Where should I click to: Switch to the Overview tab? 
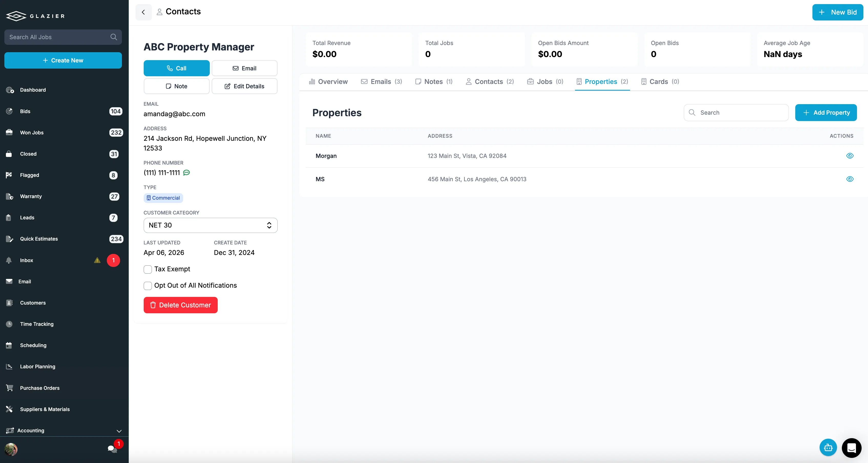pyautogui.click(x=328, y=82)
